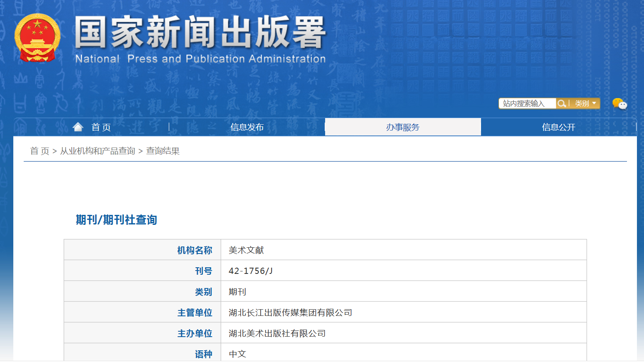
Task: Select the 中文 language value
Action: [x=237, y=354]
